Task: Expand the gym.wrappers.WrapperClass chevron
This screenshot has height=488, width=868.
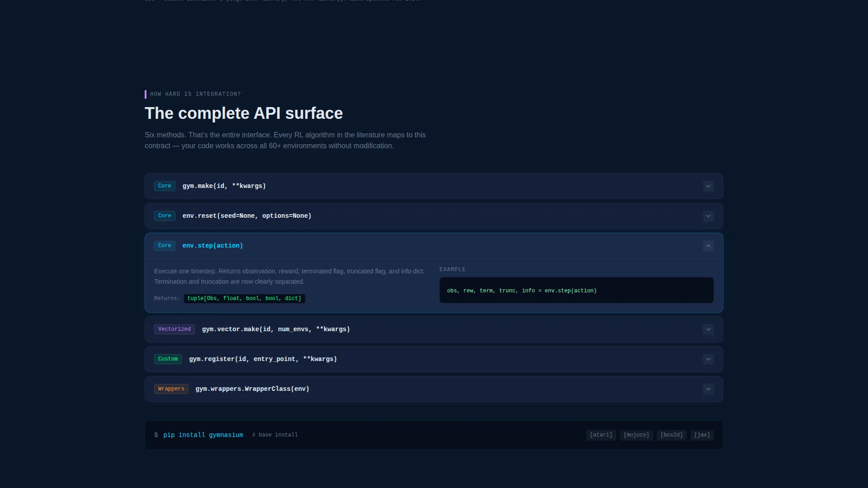Action: (x=708, y=389)
